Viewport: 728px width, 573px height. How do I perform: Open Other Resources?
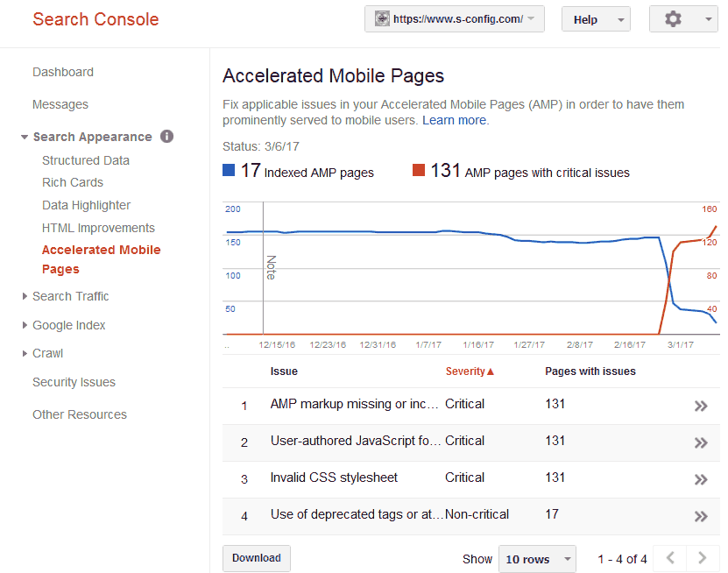(x=80, y=414)
